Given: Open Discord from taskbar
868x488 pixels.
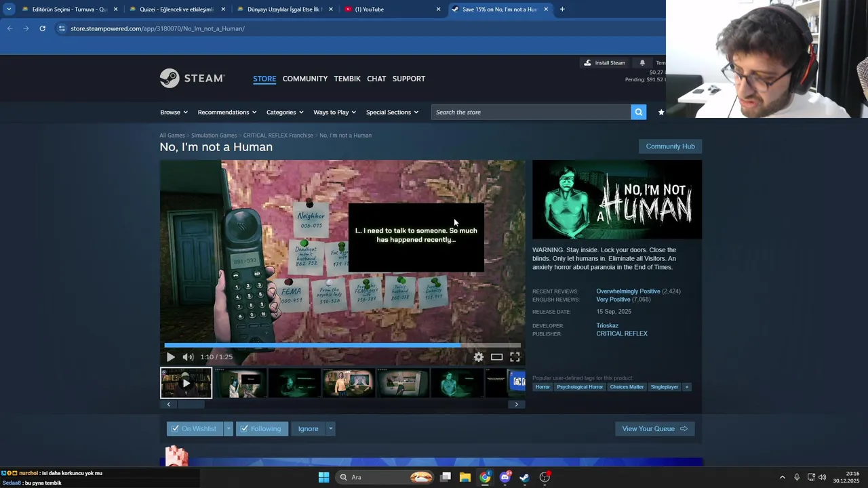Looking at the screenshot, I should [505, 477].
